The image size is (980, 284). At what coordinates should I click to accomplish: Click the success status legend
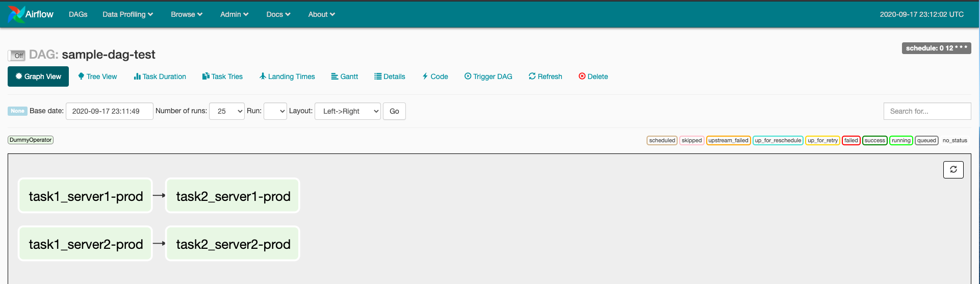click(x=875, y=140)
